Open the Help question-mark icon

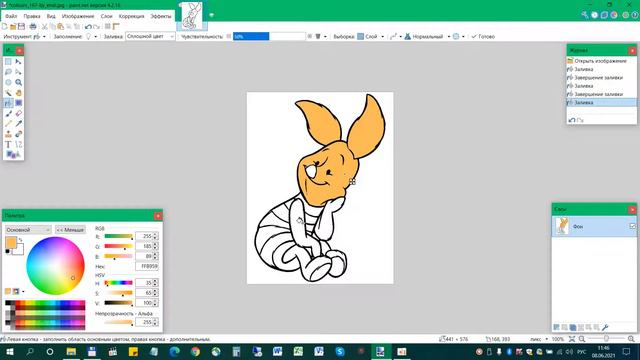pyautogui.click(x=635, y=15)
